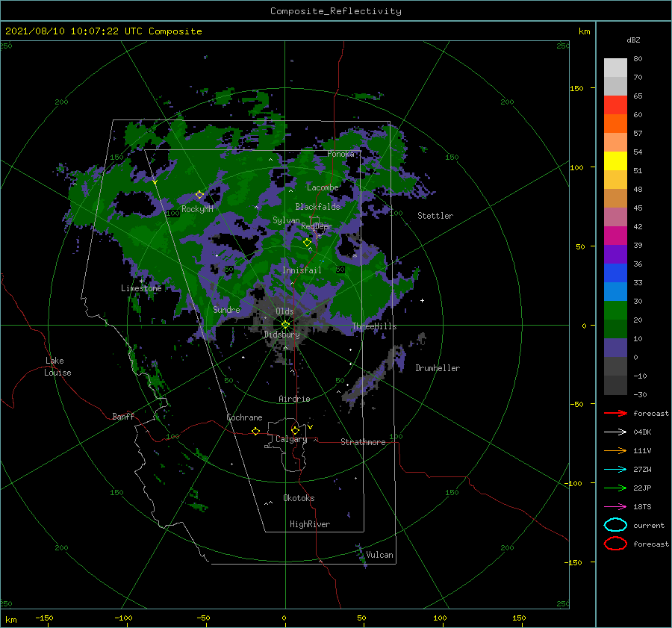Click the current legend text label
Image resolution: width=672 pixels, height=628 pixels.
[649, 525]
